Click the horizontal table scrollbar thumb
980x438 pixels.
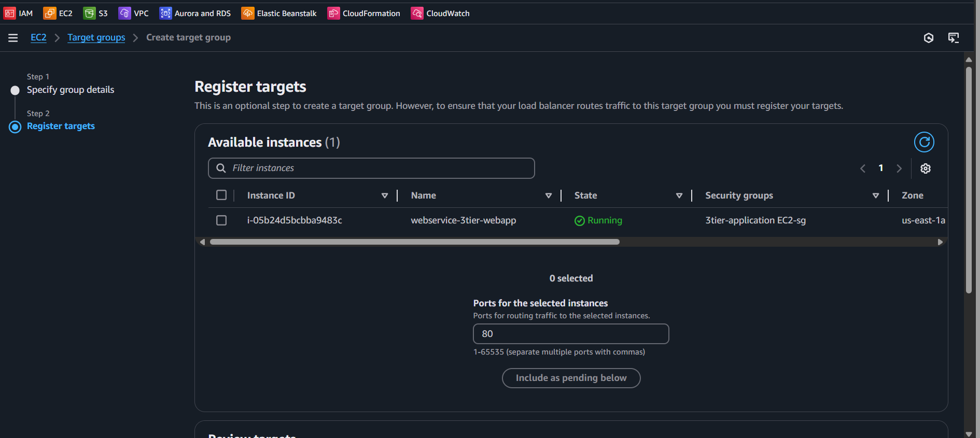coord(415,242)
